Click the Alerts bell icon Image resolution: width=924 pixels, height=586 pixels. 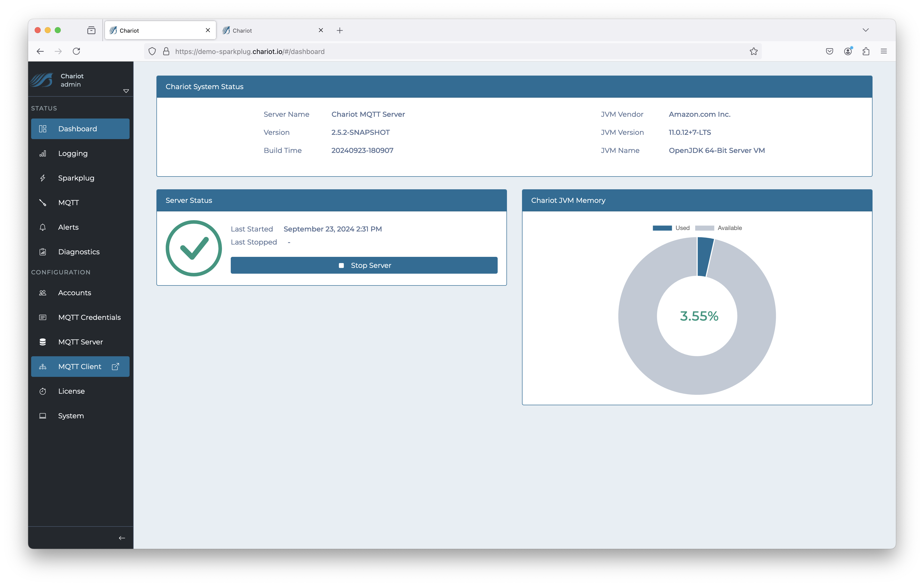[x=43, y=227]
